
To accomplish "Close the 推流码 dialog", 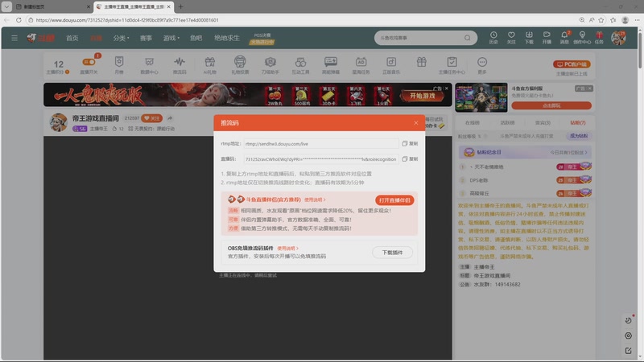I will [416, 123].
